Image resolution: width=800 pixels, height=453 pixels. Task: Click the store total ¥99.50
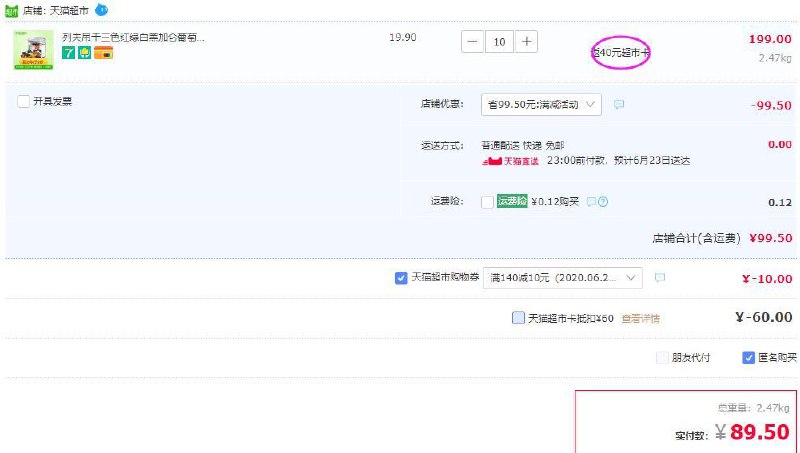(x=770, y=238)
